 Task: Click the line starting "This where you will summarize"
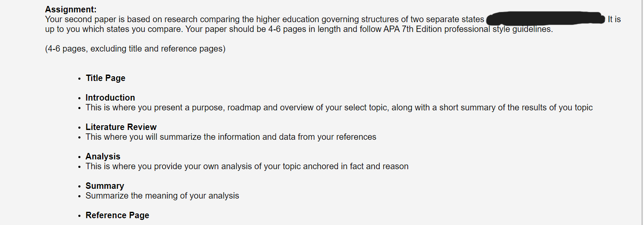point(231,137)
